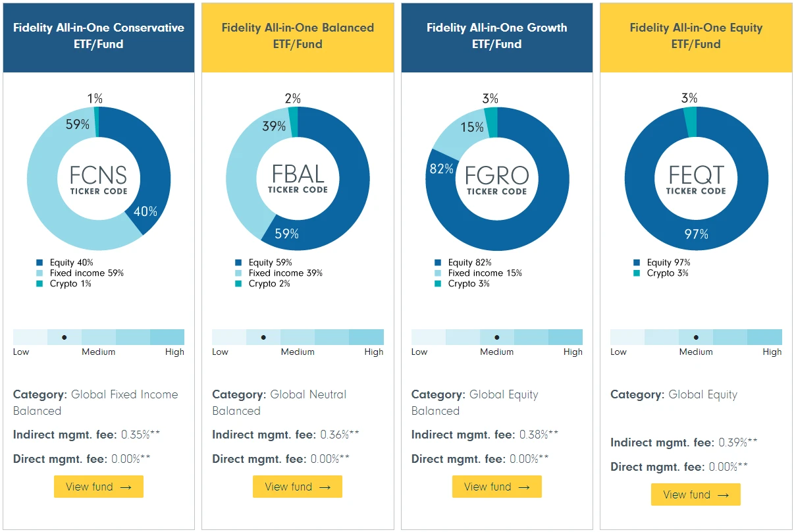The image size is (794, 532).
Task: Click View fund button under FCNS
Action: click(99, 487)
